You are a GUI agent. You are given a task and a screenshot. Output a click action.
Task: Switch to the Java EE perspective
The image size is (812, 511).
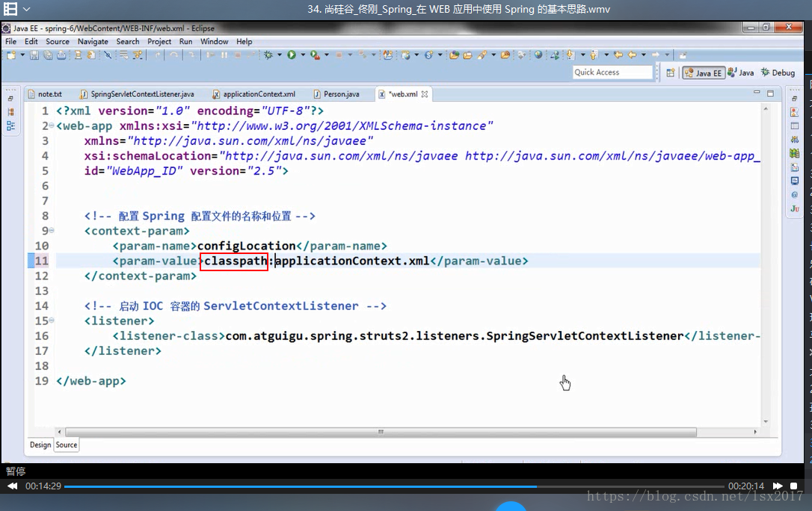tap(703, 73)
